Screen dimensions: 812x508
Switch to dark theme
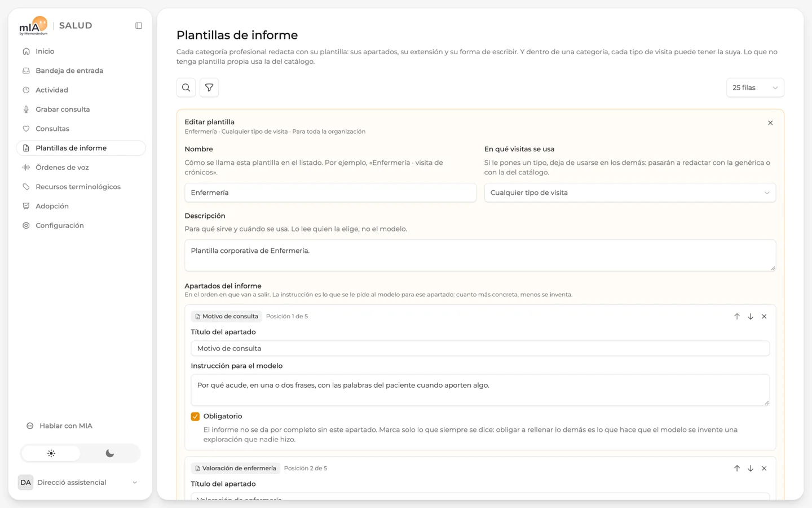tap(110, 453)
